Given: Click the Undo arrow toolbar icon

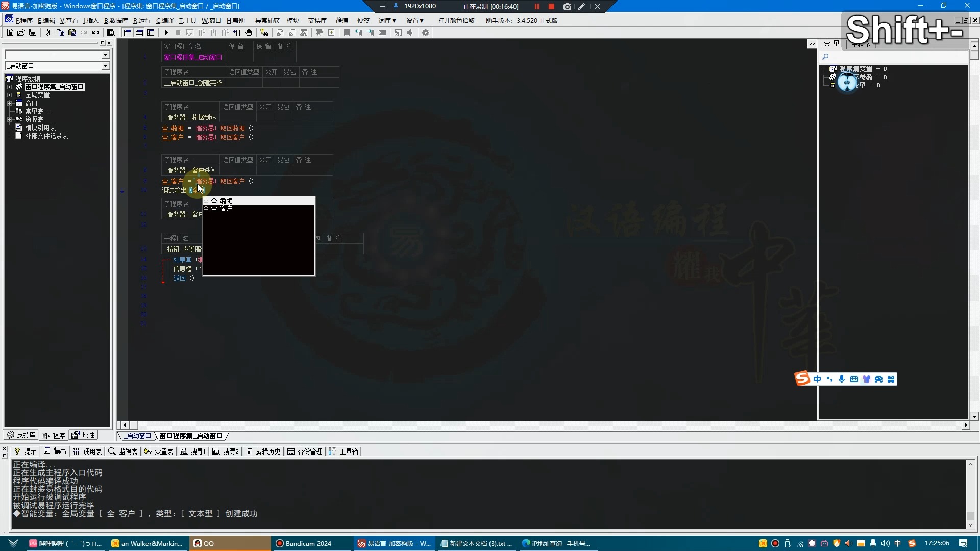Looking at the screenshot, I should click(95, 33).
